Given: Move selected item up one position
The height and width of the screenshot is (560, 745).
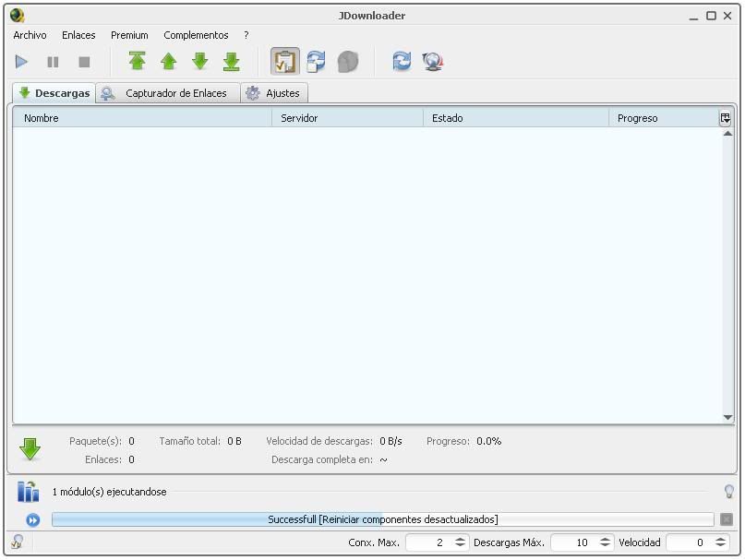Looking at the screenshot, I should tap(168, 62).
